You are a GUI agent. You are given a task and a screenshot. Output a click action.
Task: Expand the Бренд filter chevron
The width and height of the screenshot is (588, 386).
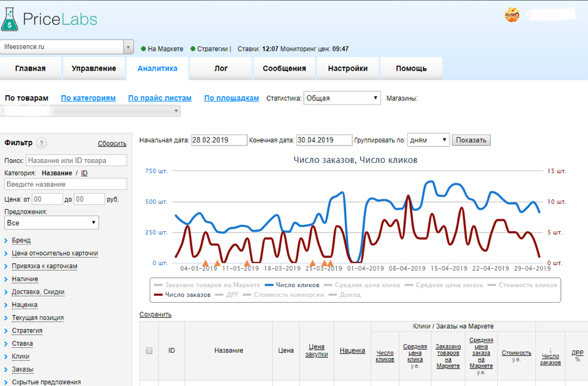[x=6, y=241]
